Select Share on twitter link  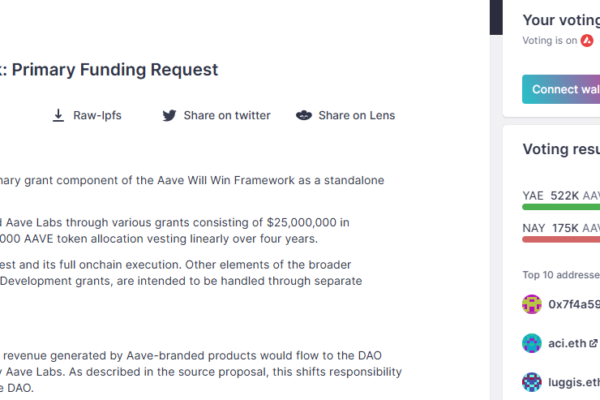pyautogui.click(x=226, y=116)
